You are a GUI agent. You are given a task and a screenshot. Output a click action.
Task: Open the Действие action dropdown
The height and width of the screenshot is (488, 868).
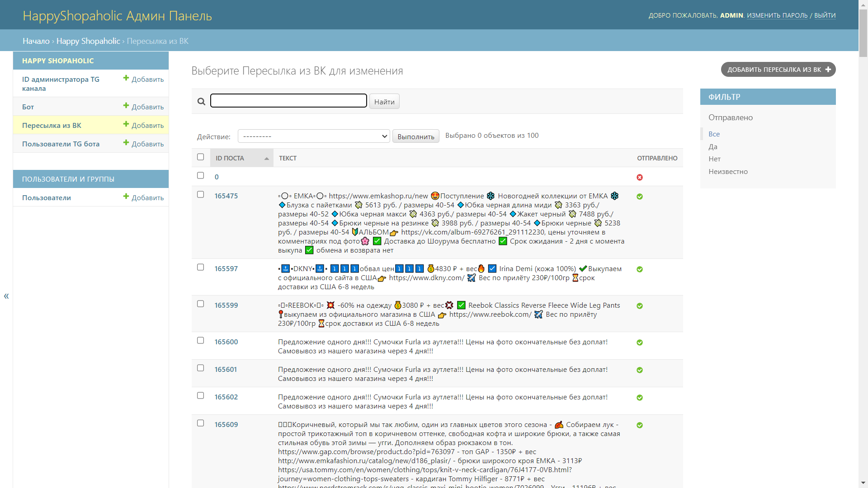(314, 136)
